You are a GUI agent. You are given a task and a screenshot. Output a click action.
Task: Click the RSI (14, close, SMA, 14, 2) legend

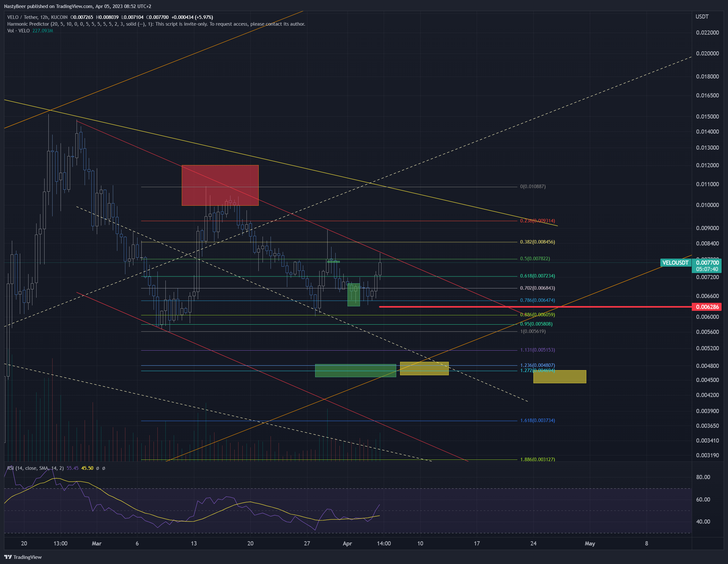pyautogui.click(x=35, y=468)
